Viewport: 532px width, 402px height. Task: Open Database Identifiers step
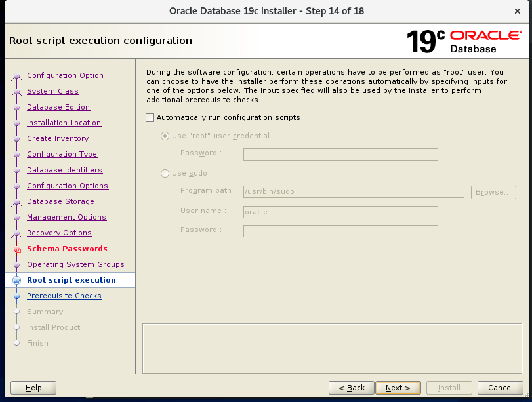click(x=64, y=170)
